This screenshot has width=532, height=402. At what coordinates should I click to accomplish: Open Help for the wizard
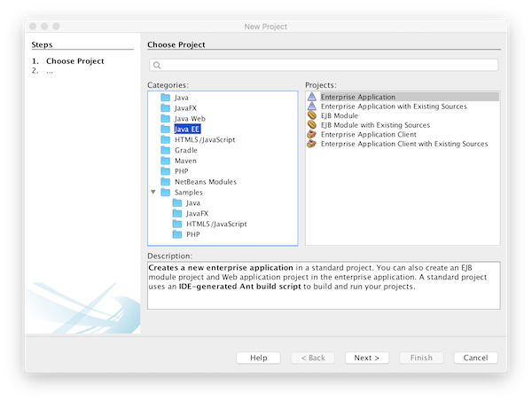259,358
